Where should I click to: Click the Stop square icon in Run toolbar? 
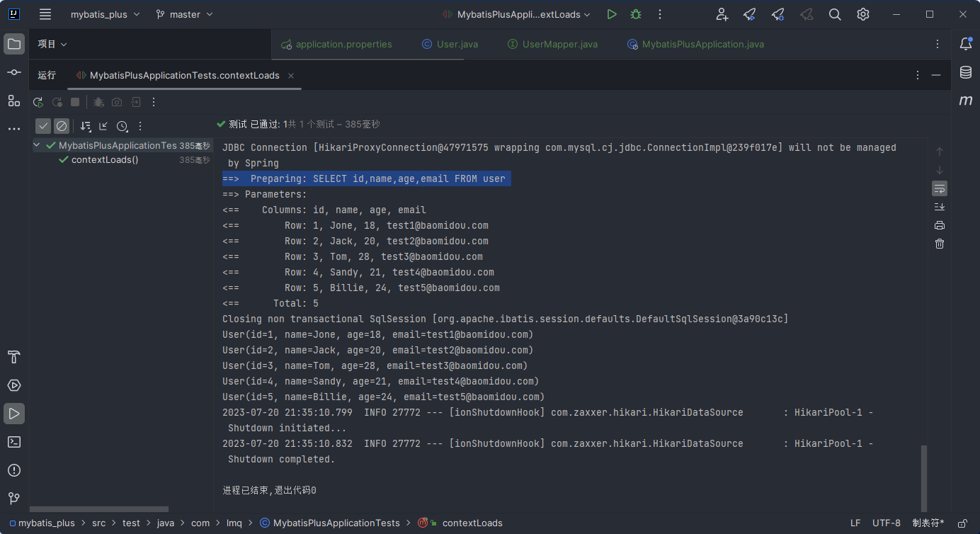tap(75, 102)
